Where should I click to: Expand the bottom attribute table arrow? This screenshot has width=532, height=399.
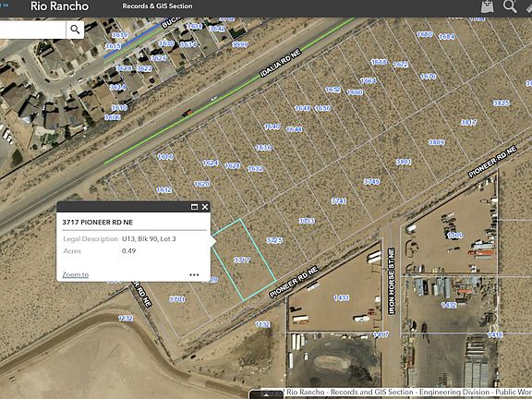pos(266,394)
